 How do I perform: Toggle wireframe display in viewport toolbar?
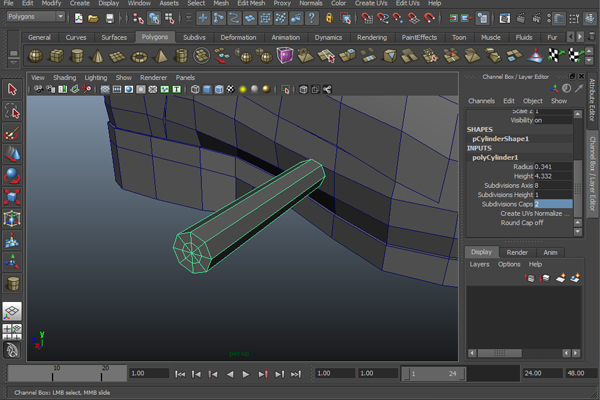[195, 89]
